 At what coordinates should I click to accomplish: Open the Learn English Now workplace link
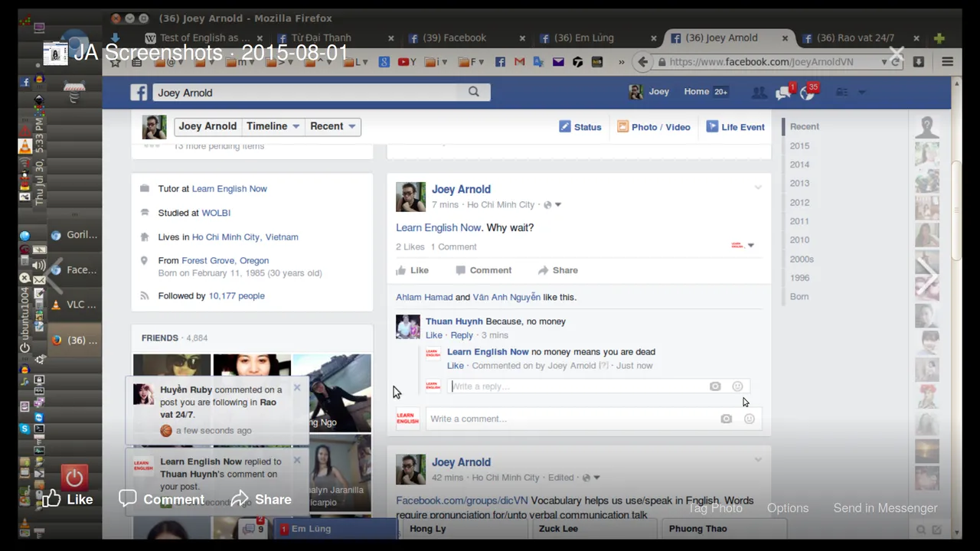(x=229, y=189)
